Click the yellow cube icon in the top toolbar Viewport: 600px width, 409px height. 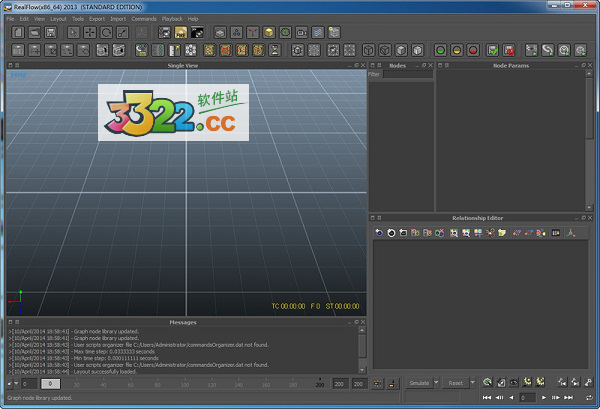coord(268,32)
